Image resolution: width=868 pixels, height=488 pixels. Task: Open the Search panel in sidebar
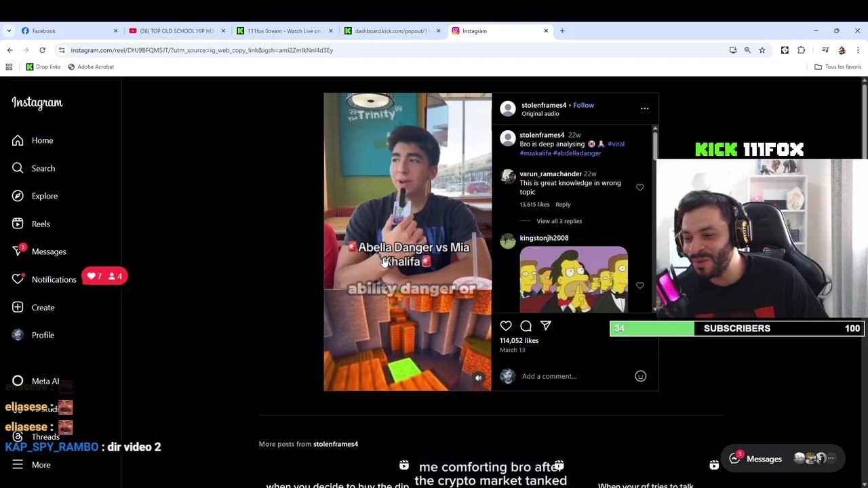pyautogui.click(x=33, y=168)
